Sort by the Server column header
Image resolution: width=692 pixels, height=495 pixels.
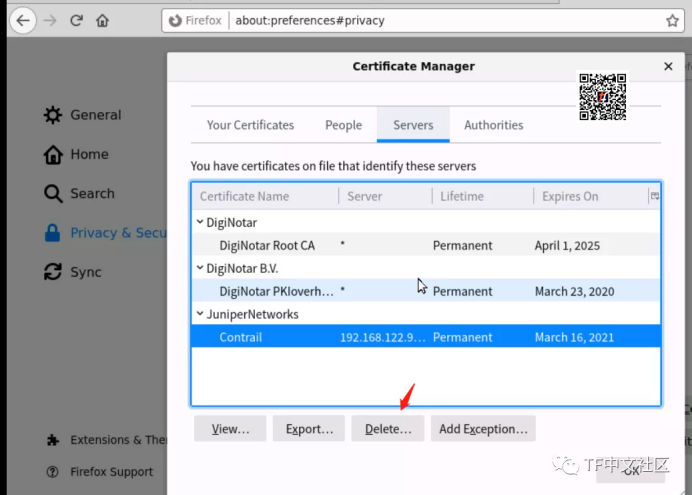pos(385,196)
